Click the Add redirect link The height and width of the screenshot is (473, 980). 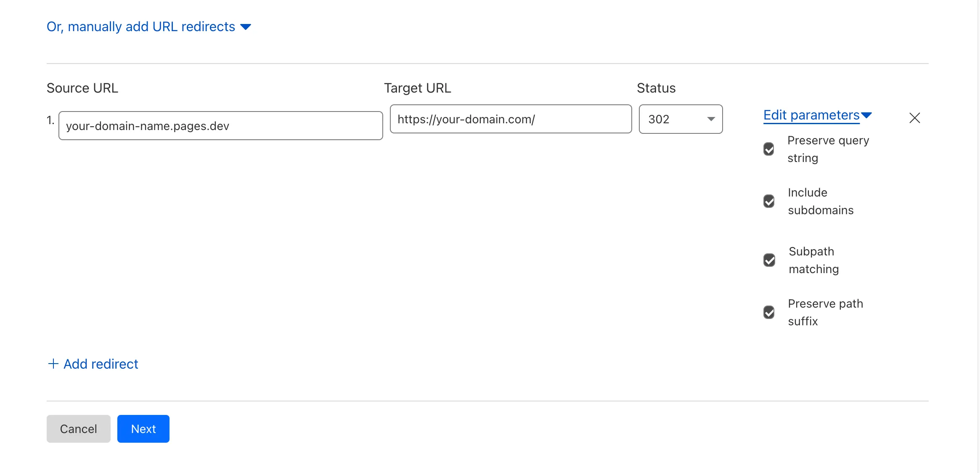point(101,364)
